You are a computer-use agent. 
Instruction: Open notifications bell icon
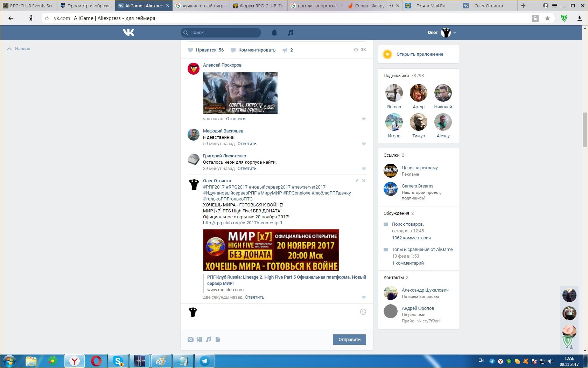point(274,33)
